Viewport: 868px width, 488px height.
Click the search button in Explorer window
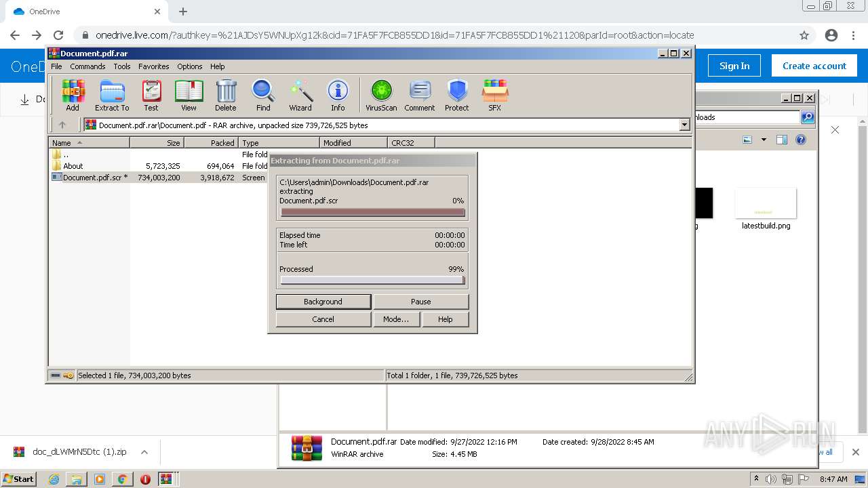point(808,117)
